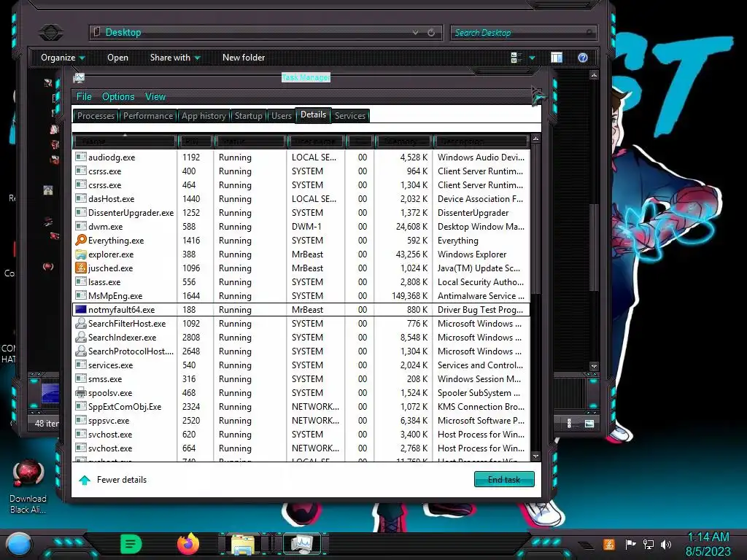Click the 149,368 K memory value

pos(410,296)
